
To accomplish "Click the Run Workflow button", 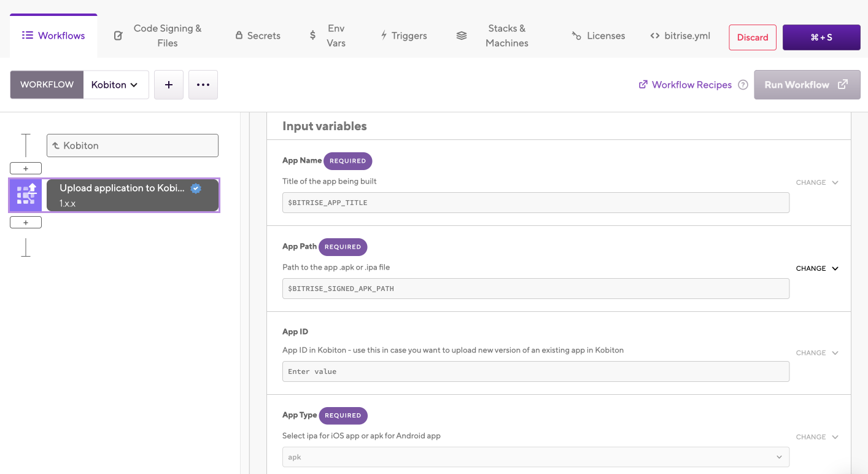I will tap(807, 85).
